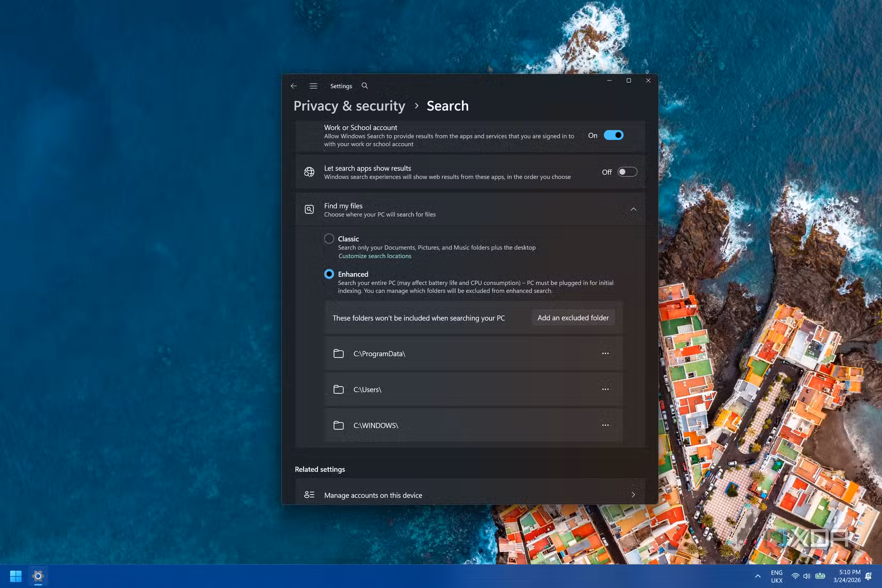This screenshot has width=882, height=588.
Task: Open the Settings hamburger navigation menu
Action: click(x=313, y=86)
